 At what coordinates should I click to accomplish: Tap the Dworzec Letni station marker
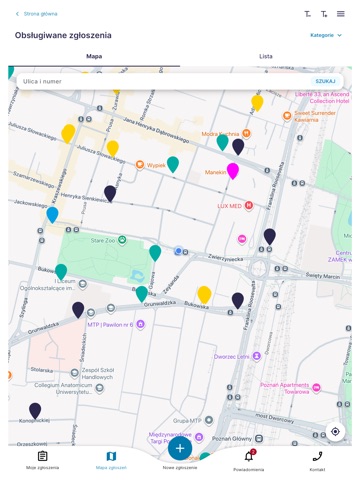click(256, 356)
